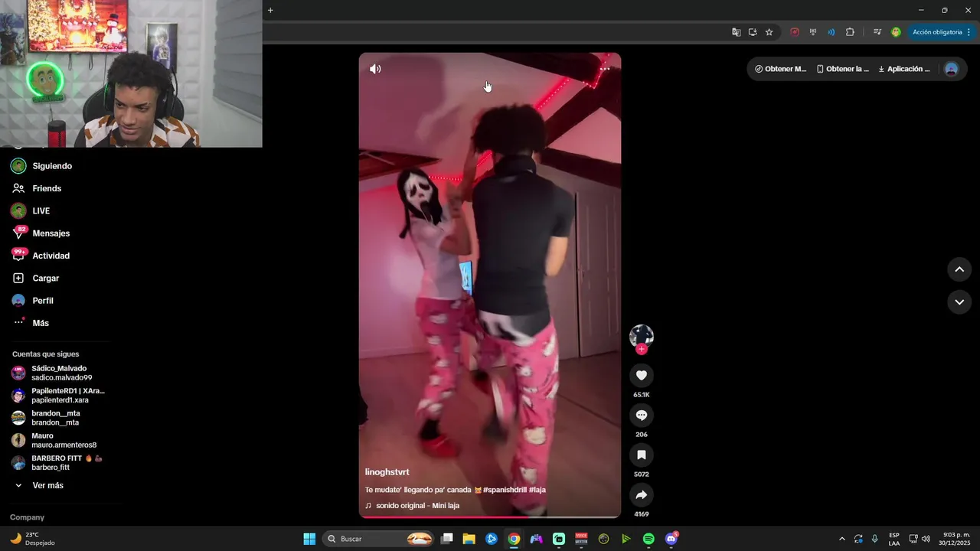Open Voicemeeter from the taskbar
Image resolution: width=980 pixels, height=551 pixels.
tap(581, 539)
